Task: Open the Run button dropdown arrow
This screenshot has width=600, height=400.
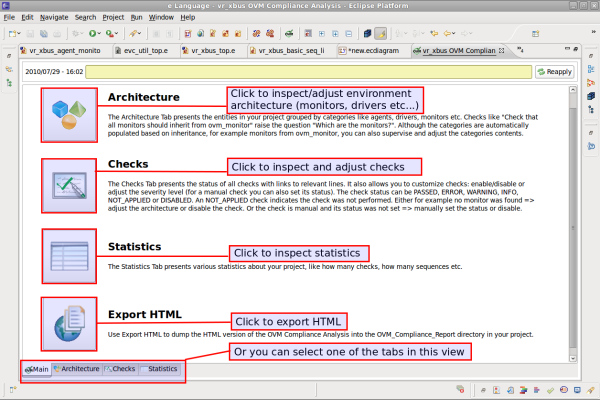Action: (x=99, y=34)
